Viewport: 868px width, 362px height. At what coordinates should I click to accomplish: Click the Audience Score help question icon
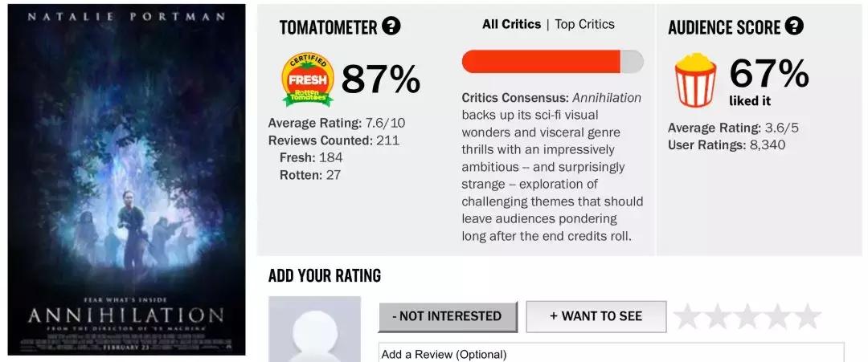coord(794,26)
